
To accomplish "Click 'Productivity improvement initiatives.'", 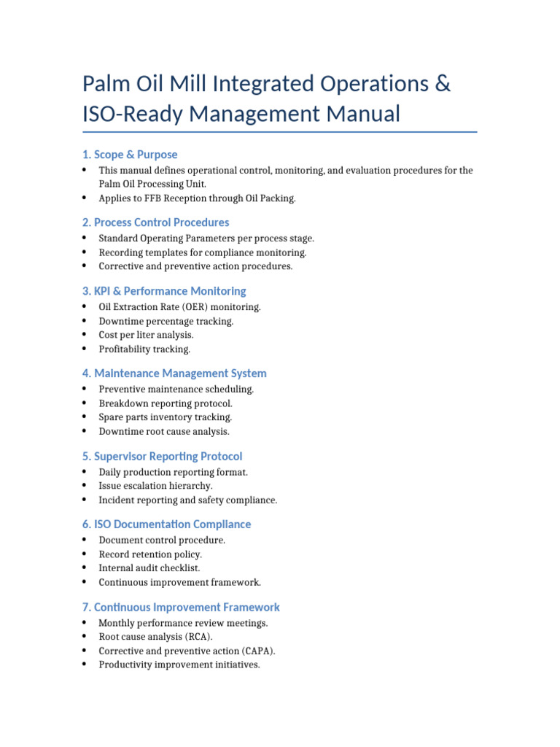I will pyautogui.click(x=179, y=665).
